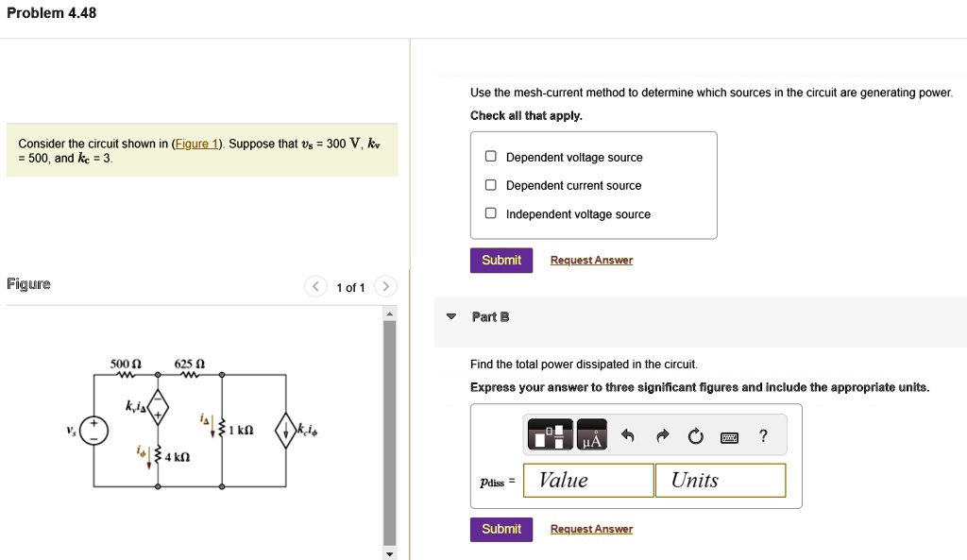The height and width of the screenshot is (560, 967).
Task: Click the question mark help icon
Action: pyautogui.click(x=762, y=433)
